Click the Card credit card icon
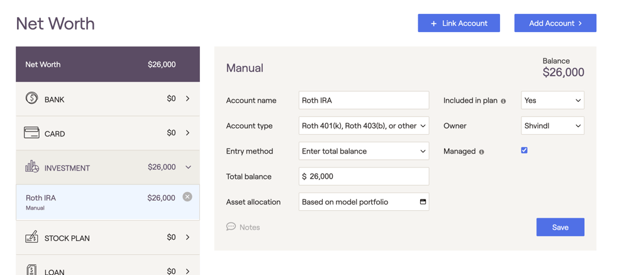 31,133
